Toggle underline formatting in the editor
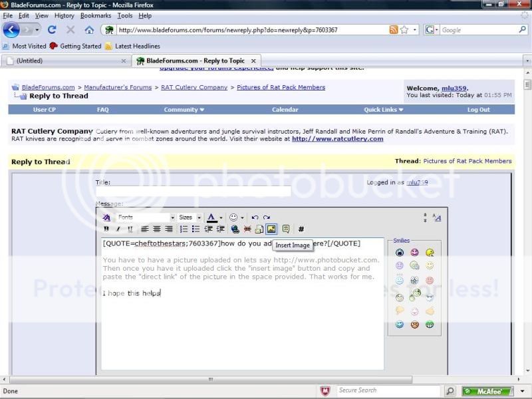Screen dimensions: 532x399 coord(130,229)
